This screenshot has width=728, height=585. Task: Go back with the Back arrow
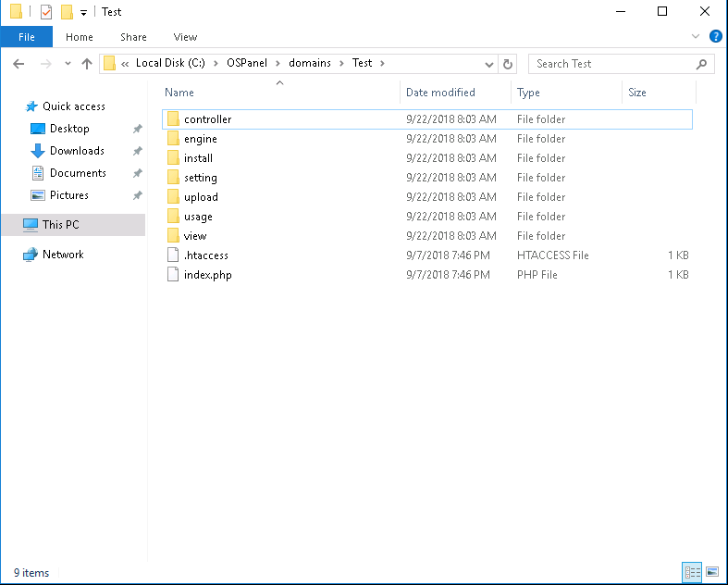(19, 64)
